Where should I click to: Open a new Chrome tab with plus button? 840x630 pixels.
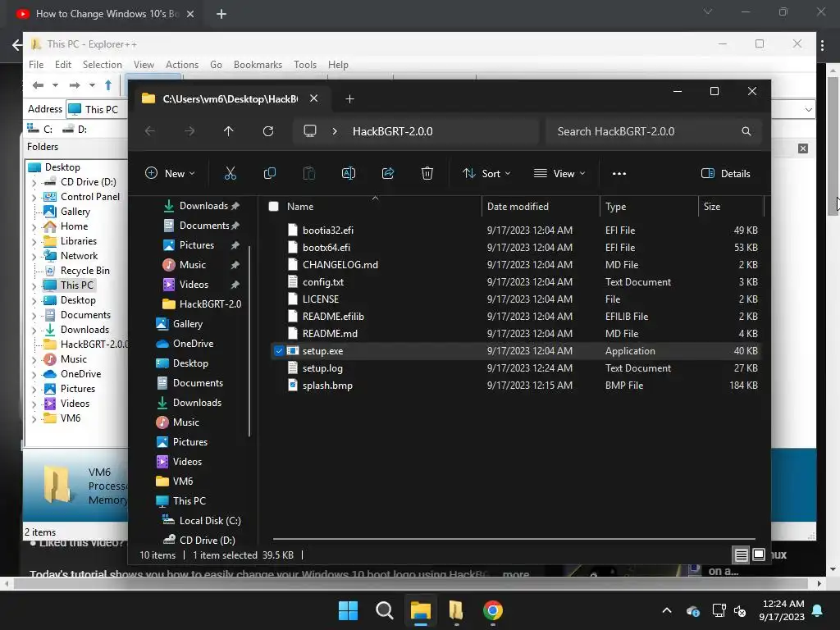pyautogui.click(x=221, y=14)
